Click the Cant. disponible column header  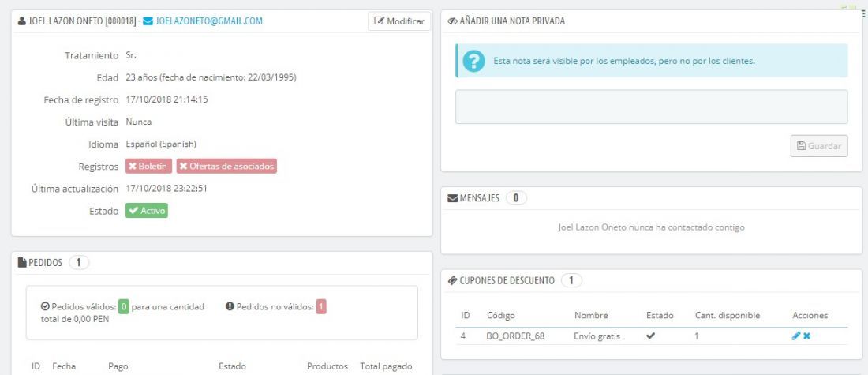tap(728, 315)
